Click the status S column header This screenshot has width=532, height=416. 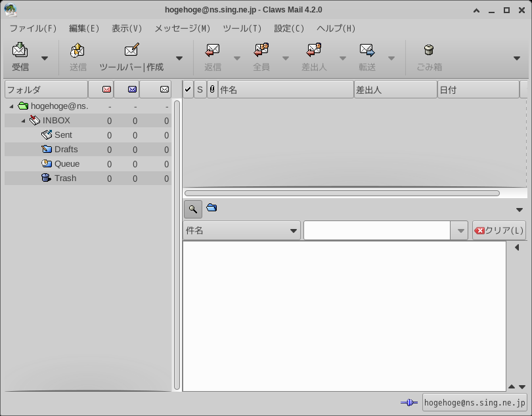point(200,89)
